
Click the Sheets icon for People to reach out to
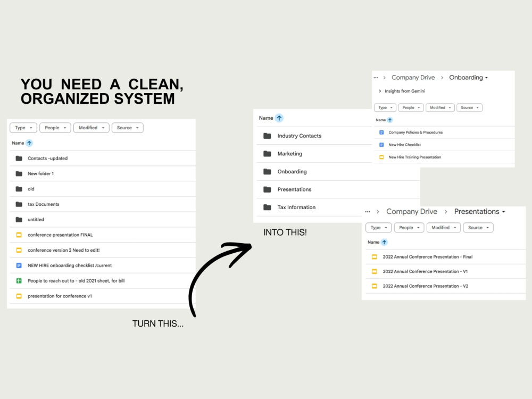coord(19,280)
